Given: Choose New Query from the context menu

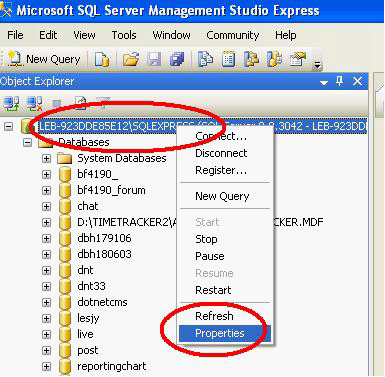Looking at the screenshot, I should [225, 196].
